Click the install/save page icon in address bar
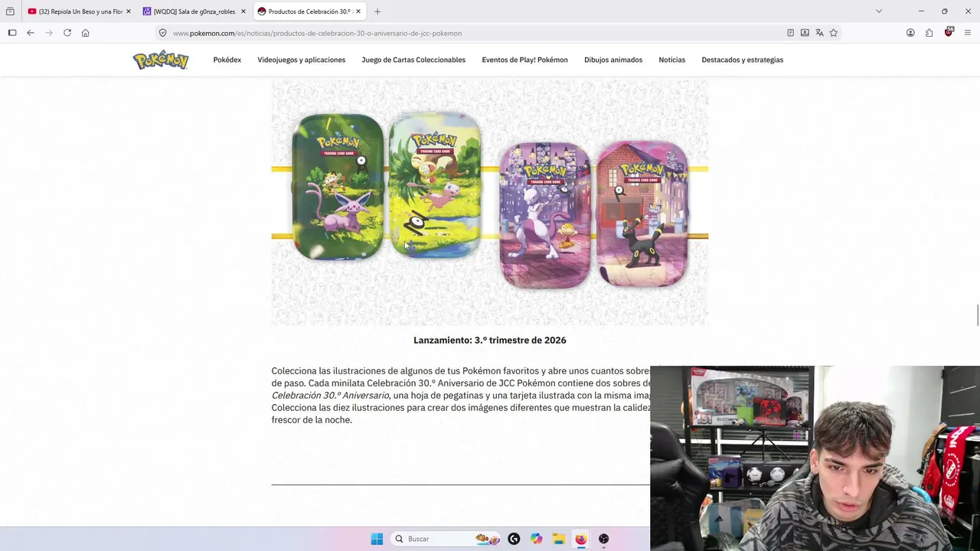This screenshot has width=980, height=551. coord(805,33)
